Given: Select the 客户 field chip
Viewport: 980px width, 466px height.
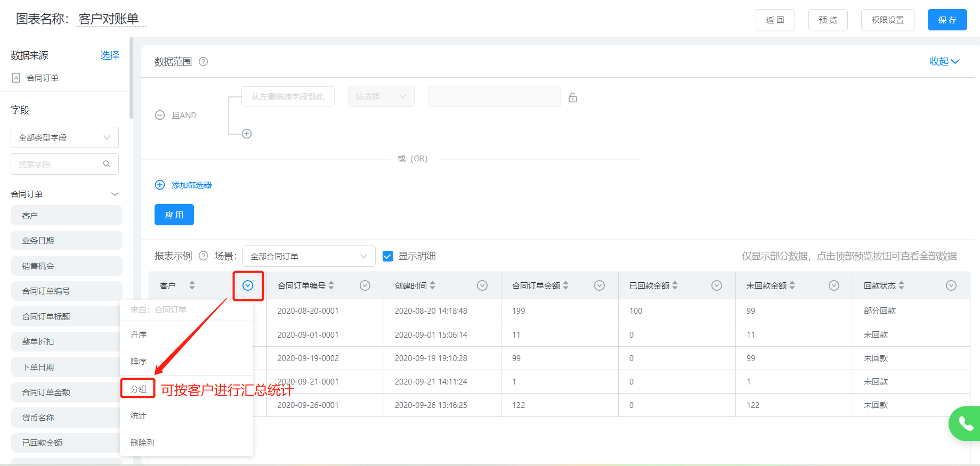Looking at the screenshot, I should coord(67,215).
